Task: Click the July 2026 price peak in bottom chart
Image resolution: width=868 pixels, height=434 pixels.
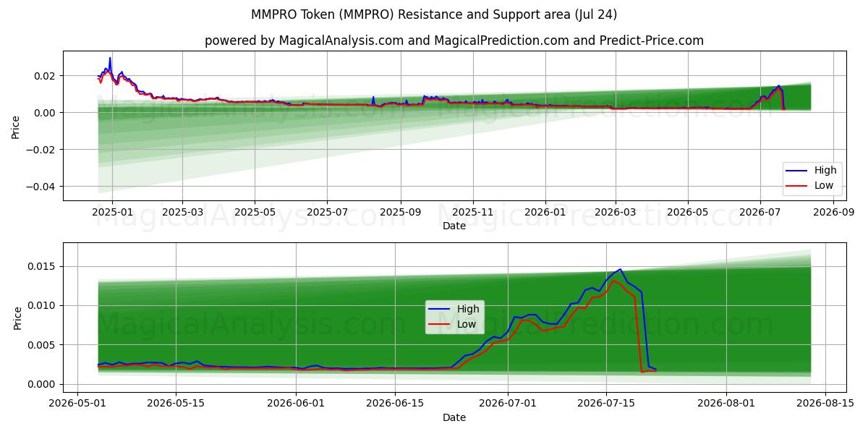Action: point(620,269)
